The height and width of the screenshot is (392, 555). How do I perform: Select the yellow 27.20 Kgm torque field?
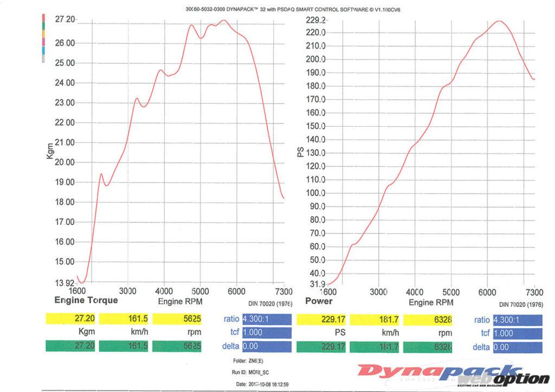[x=70, y=319]
